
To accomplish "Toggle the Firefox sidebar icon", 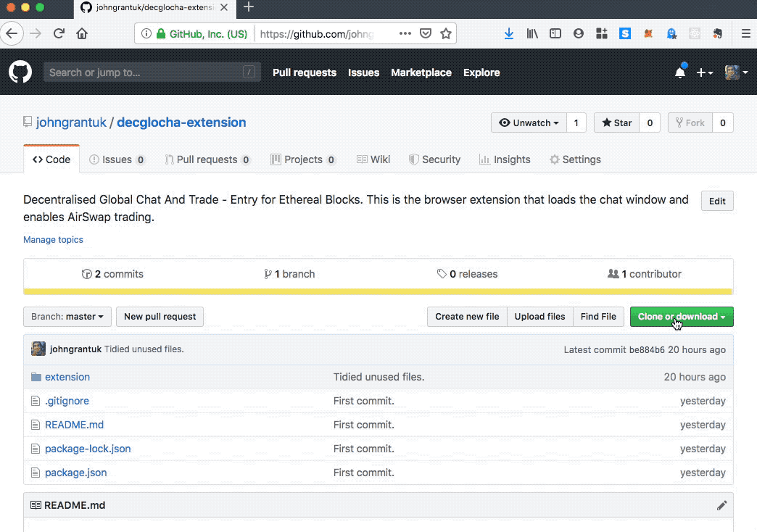I will click(x=555, y=33).
